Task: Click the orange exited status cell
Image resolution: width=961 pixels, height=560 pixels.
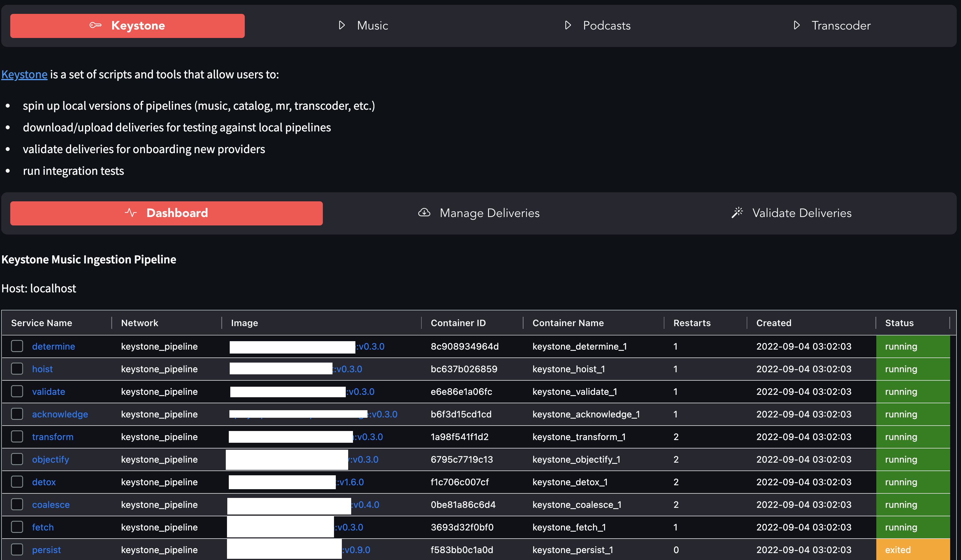Action: 912,550
